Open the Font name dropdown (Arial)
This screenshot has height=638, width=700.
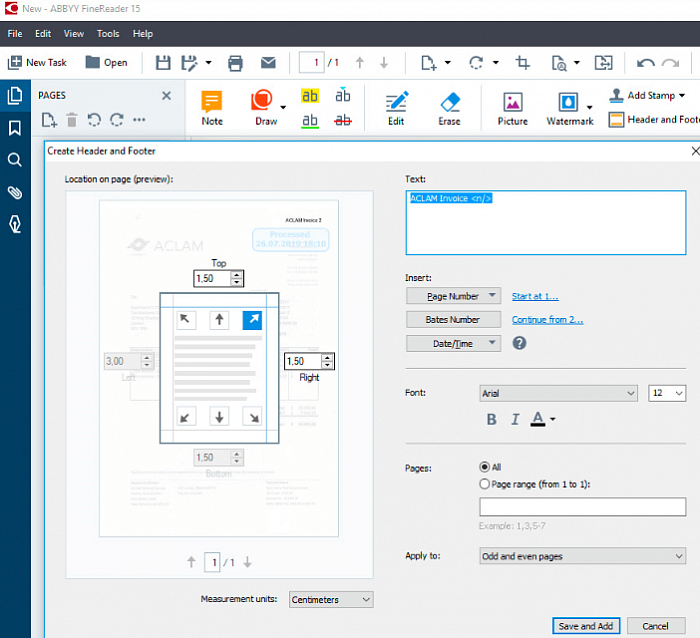(x=557, y=394)
